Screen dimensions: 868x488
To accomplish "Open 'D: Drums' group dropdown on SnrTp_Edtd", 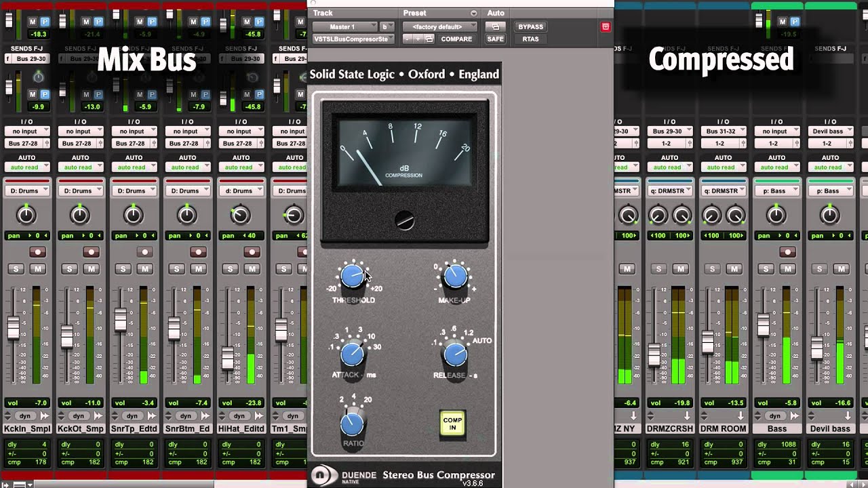I will pyautogui.click(x=134, y=191).
